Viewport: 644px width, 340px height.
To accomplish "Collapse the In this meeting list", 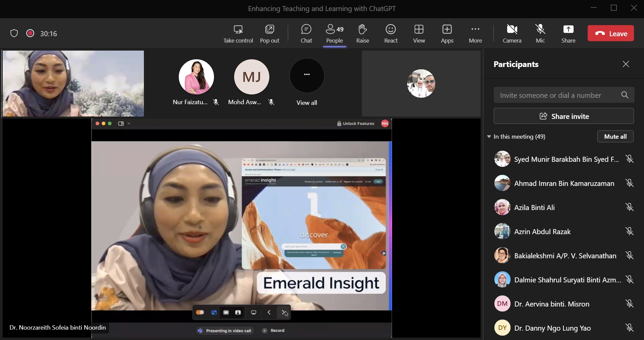I will coord(489,136).
